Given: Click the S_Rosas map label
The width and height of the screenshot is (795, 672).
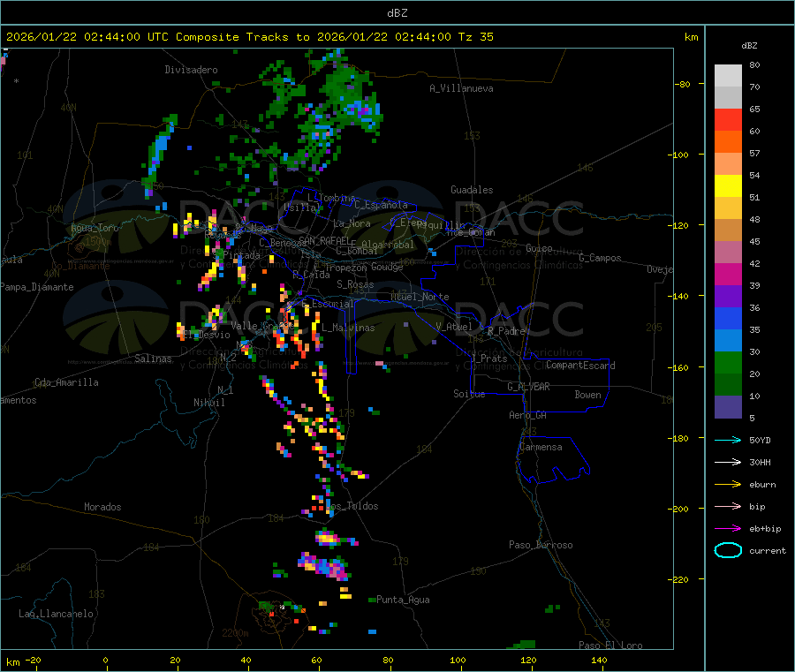Looking at the screenshot, I should [x=355, y=284].
